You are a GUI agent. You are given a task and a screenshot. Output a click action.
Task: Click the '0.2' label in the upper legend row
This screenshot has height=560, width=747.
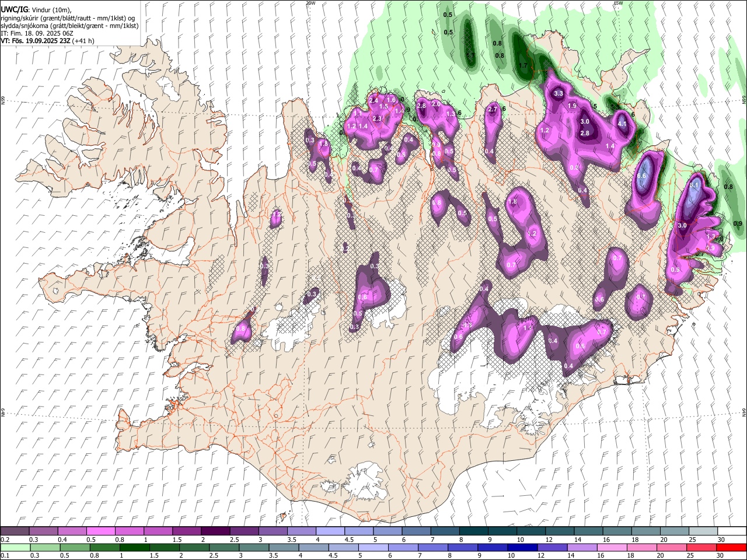pos(5,540)
